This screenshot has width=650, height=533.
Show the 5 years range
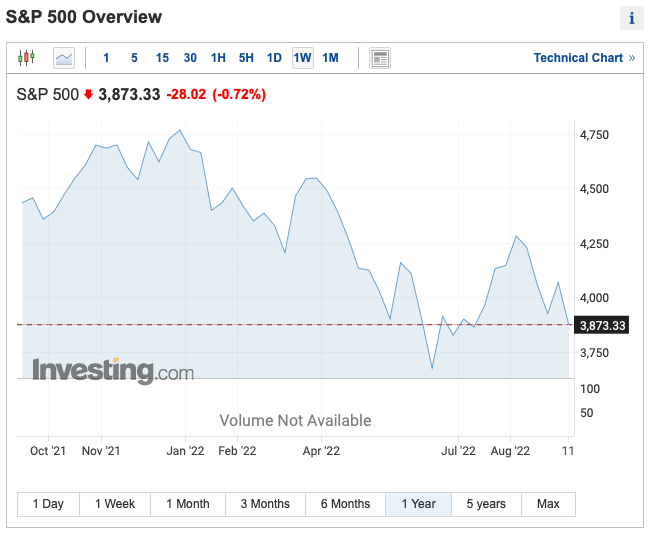click(486, 504)
